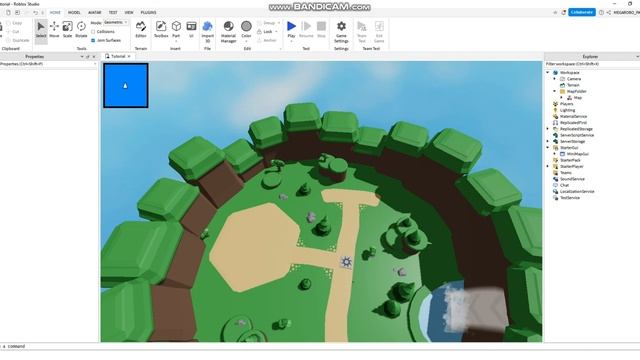
Task: Open the Part type dropdown arrow
Action: 176,41
